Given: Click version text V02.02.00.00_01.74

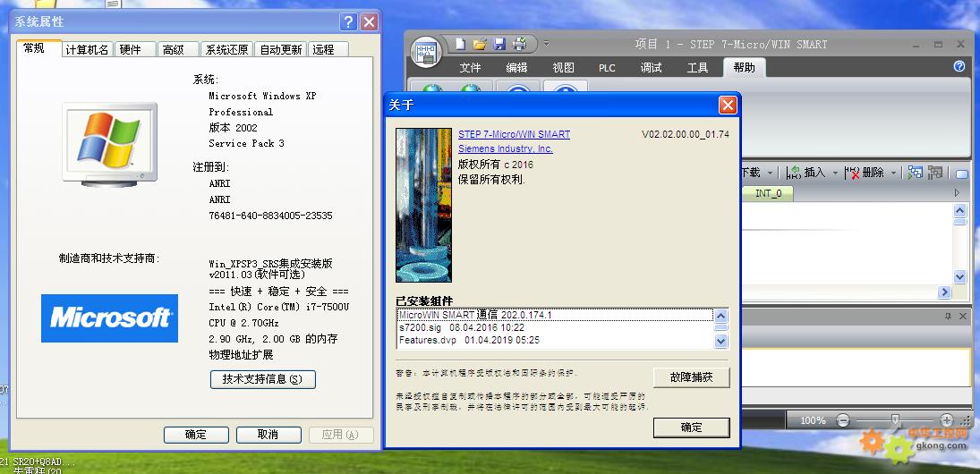Looking at the screenshot, I should coord(685,134).
